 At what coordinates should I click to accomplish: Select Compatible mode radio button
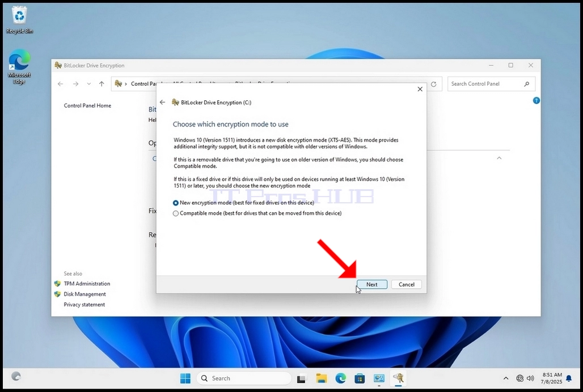(175, 214)
